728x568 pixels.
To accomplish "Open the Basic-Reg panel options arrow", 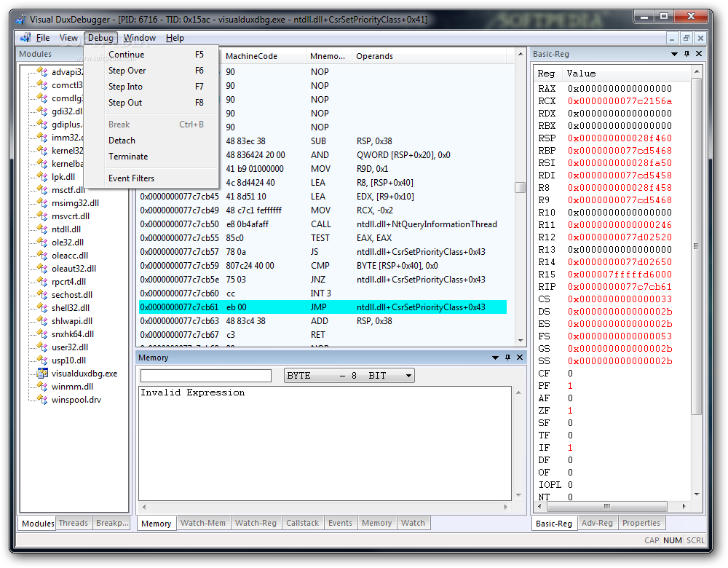I will point(674,54).
